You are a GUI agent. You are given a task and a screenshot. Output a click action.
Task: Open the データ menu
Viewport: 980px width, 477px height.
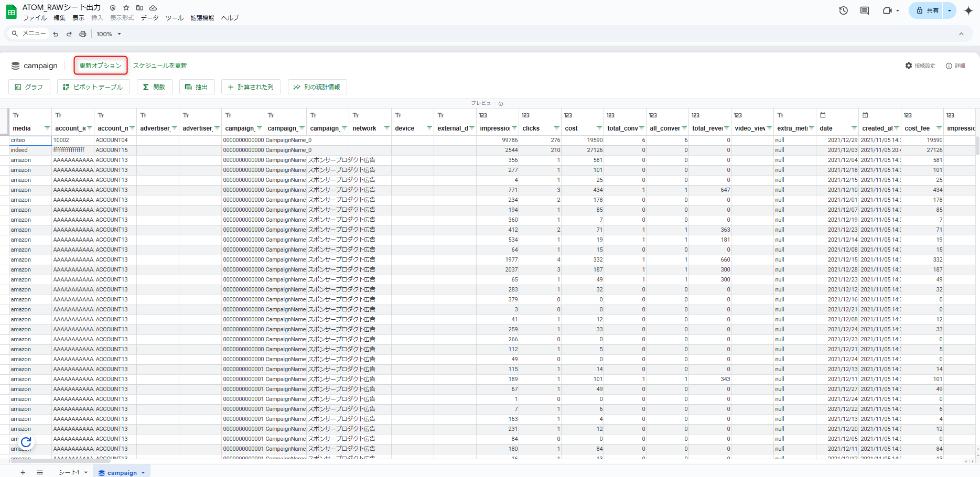tap(149, 18)
